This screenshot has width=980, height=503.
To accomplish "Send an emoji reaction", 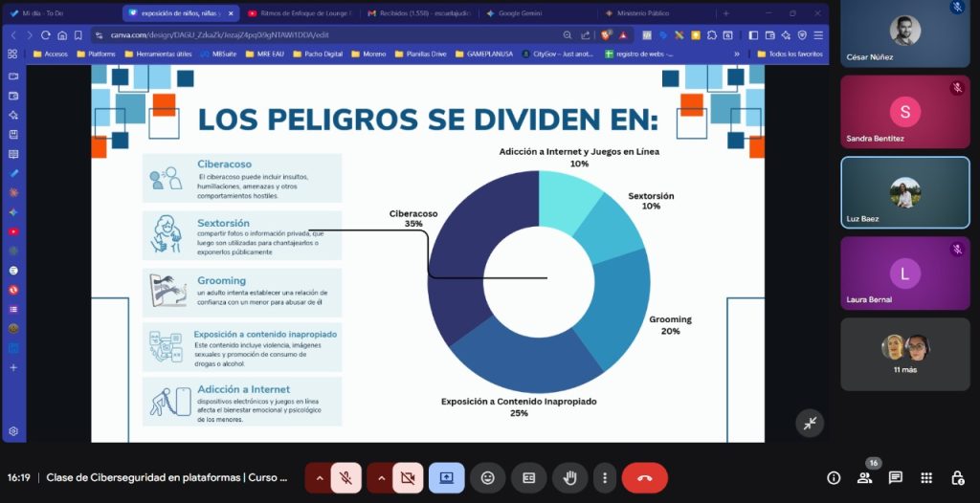I will tap(488, 477).
